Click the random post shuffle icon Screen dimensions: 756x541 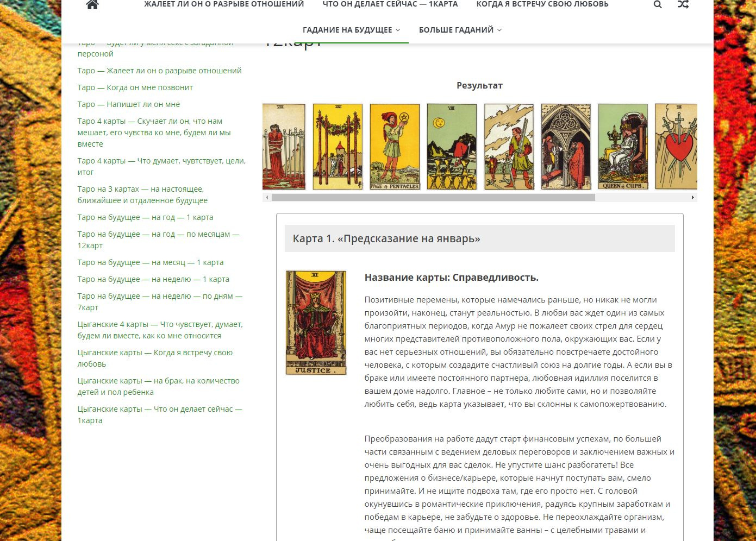tap(684, 4)
